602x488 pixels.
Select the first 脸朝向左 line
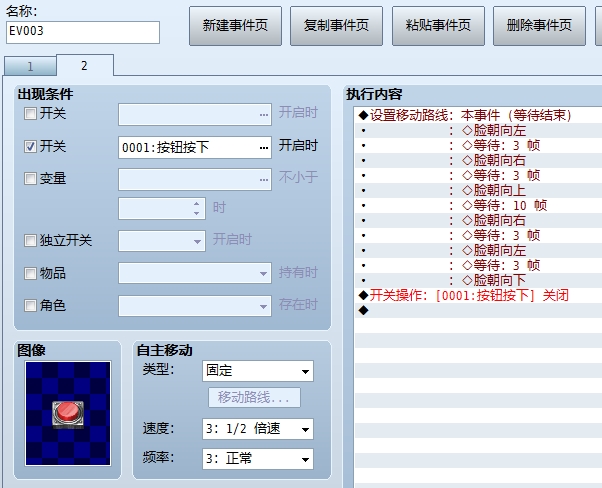click(x=478, y=130)
